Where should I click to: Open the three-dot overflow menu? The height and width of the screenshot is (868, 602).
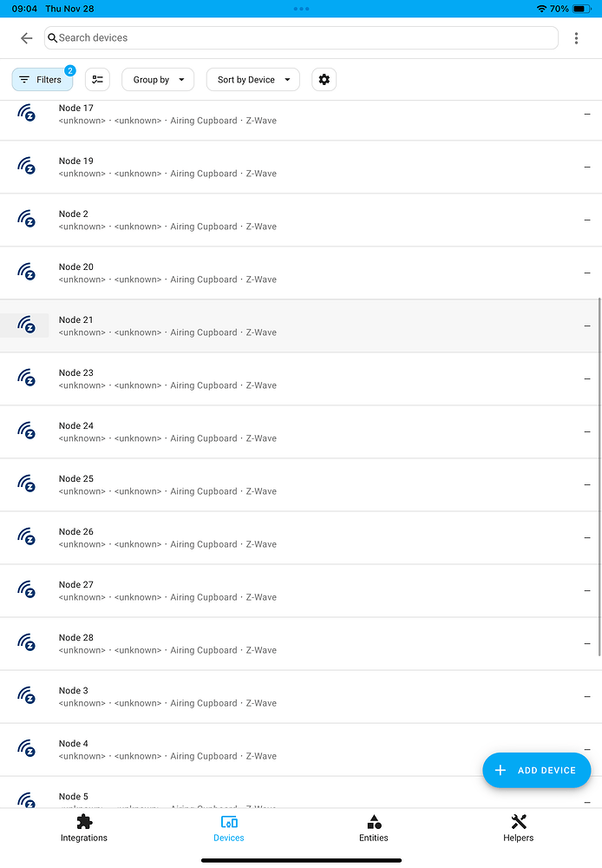point(576,38)
